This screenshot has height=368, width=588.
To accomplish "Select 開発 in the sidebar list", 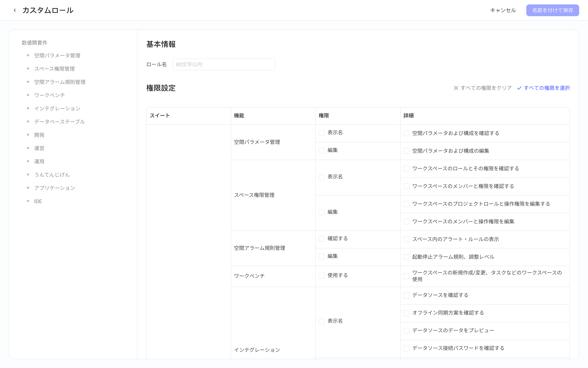I will pos(39,135).
